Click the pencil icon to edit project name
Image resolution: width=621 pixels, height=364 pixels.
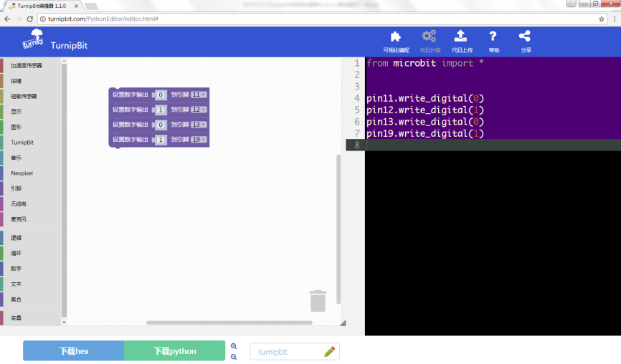330,351
